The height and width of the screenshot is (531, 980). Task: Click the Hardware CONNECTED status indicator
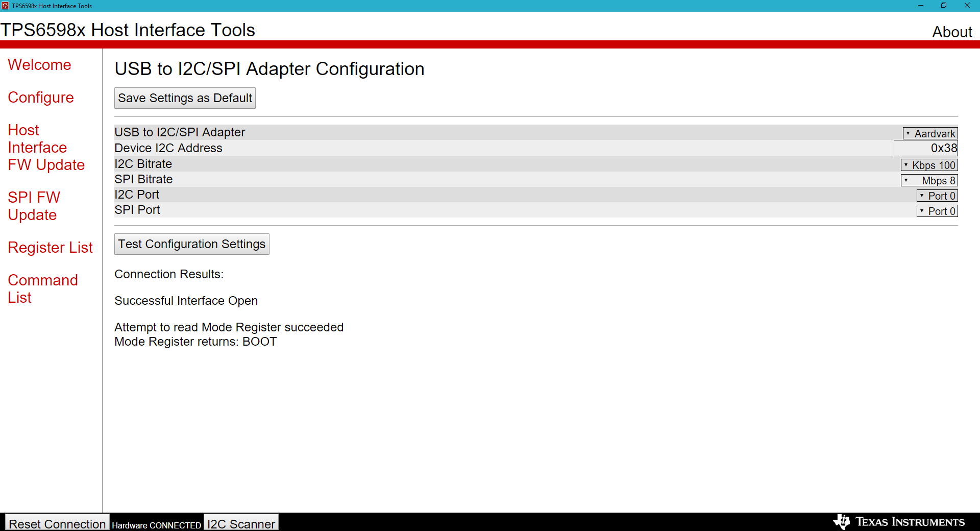[156, 525]
